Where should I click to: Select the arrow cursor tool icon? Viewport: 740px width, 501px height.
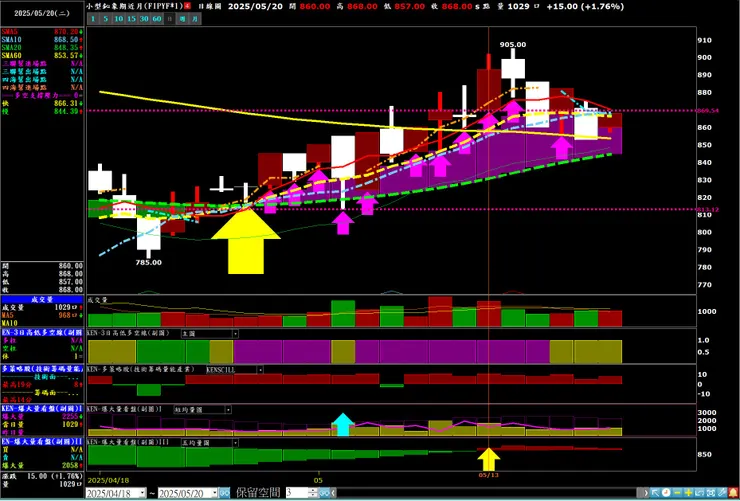[655, 493]
